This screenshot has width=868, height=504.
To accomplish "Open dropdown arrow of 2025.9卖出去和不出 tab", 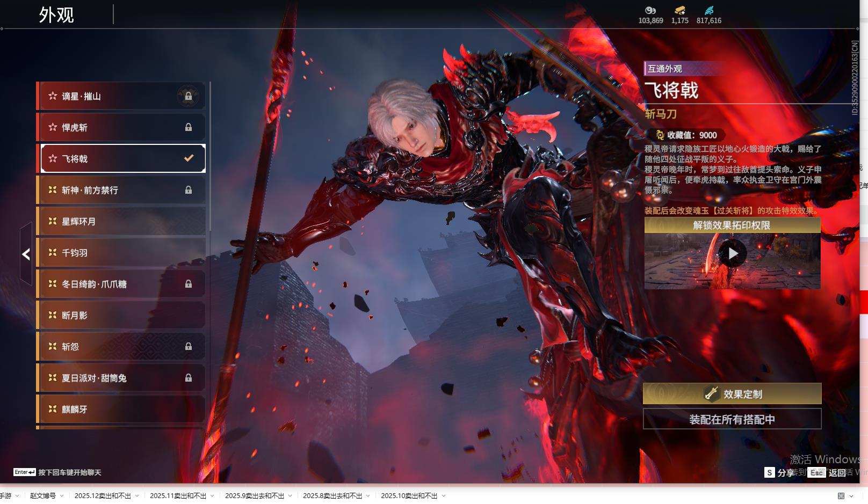I will pos(290,496).
